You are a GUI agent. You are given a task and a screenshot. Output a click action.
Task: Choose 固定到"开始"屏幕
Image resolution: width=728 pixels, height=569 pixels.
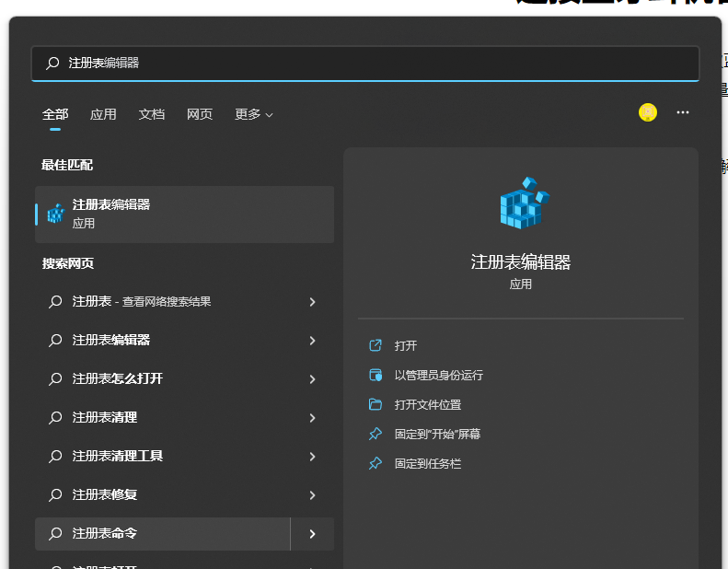pos(437,434)
